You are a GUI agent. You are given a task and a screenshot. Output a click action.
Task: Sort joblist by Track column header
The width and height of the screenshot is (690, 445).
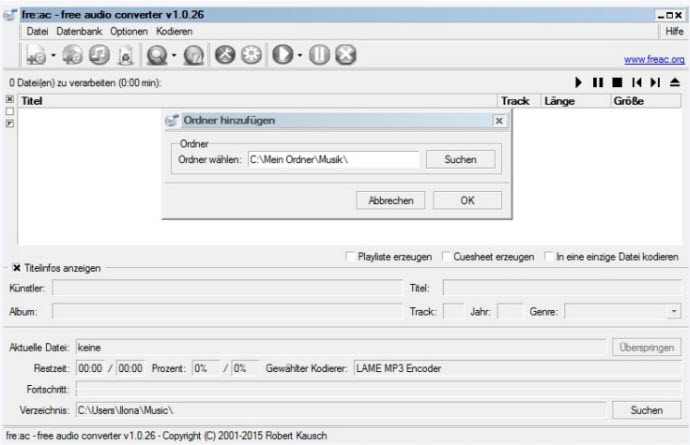pyautogui.click(x=519, y=101)
